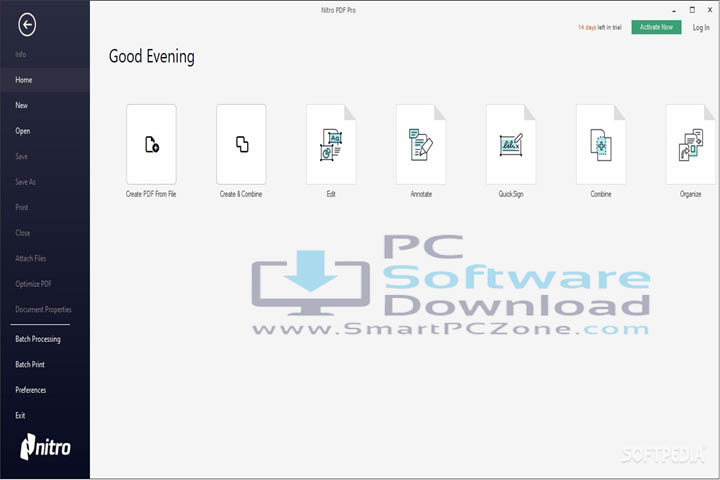Image resolution: width=720 pixels, height=480 pixels.
Task: Launch the Annotate tool tile
Action: click(421, 144)
